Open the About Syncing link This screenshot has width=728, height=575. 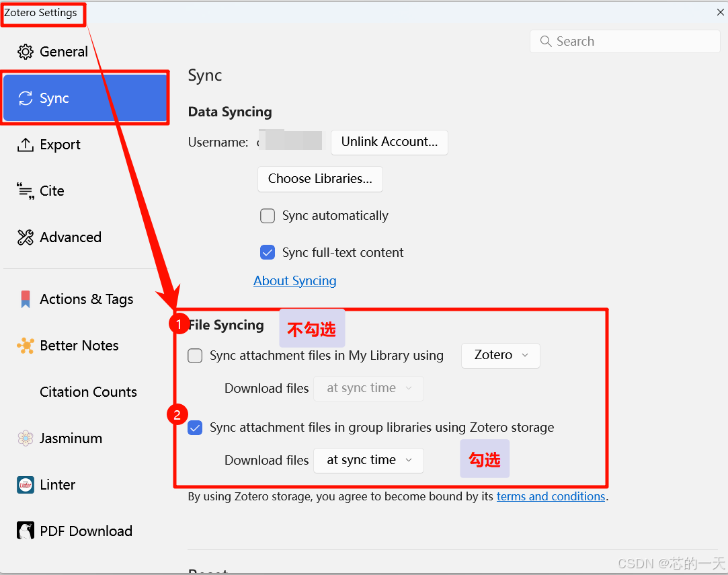pyautogui.click(x=295, y=281)
